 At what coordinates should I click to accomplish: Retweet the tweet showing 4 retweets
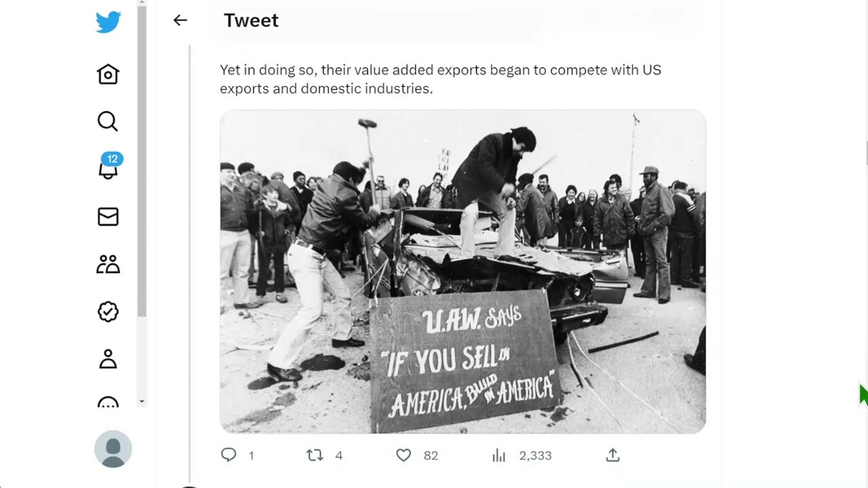pos(315,455)
